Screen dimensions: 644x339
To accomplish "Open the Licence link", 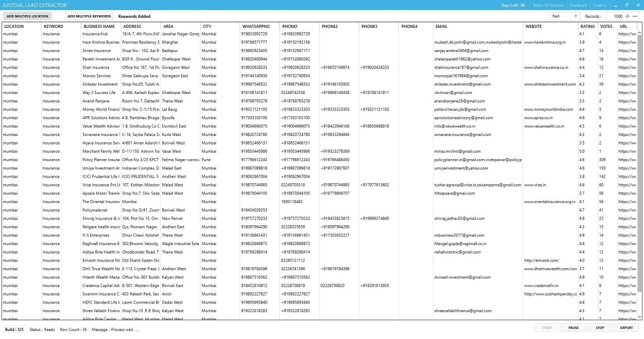I will coord(600,5).
